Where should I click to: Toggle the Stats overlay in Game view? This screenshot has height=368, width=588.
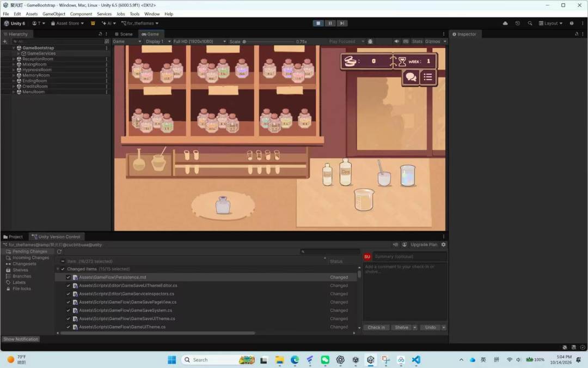(x=417, y=41)
